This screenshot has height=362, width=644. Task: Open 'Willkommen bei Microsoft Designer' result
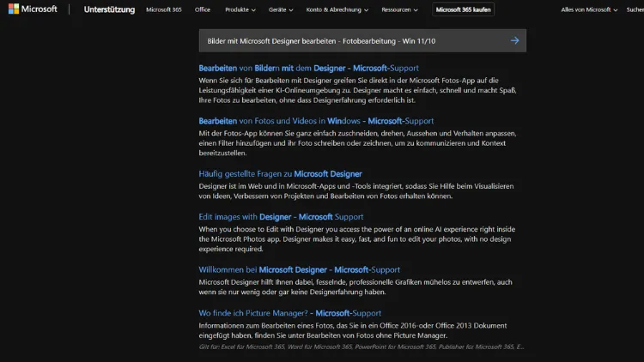tap(299, 269)
